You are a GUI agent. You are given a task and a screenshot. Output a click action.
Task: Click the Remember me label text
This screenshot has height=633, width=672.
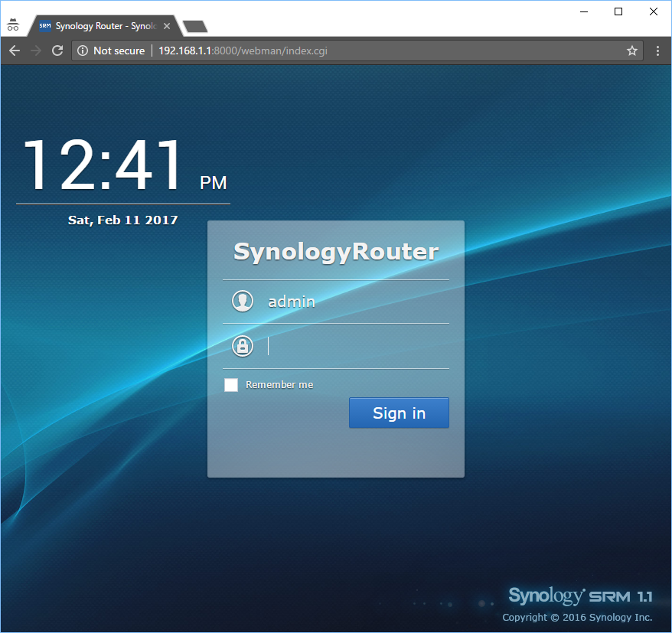coord(279,385)
